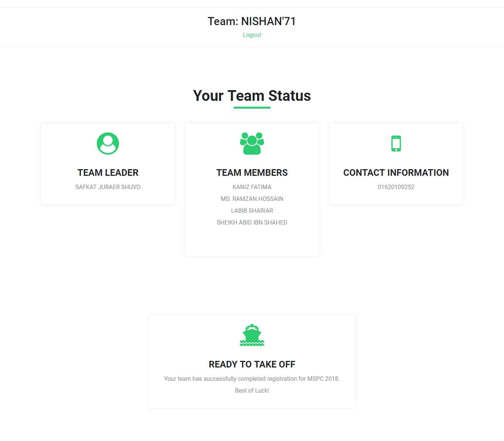Click the Your Team Status heading
The width and height of the screenshot is (504, 441).
click(x=252, y=96)
